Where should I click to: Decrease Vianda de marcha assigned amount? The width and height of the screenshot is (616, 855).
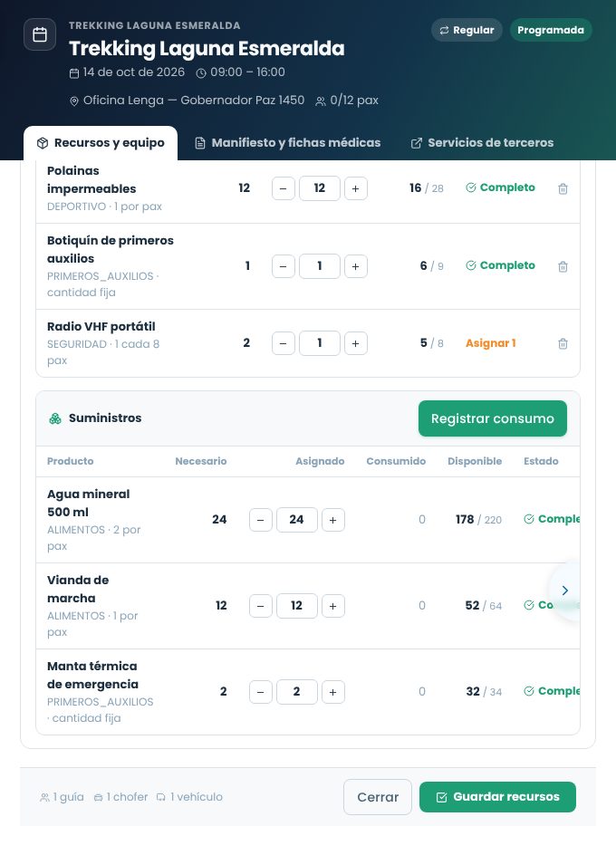[261, 606]
